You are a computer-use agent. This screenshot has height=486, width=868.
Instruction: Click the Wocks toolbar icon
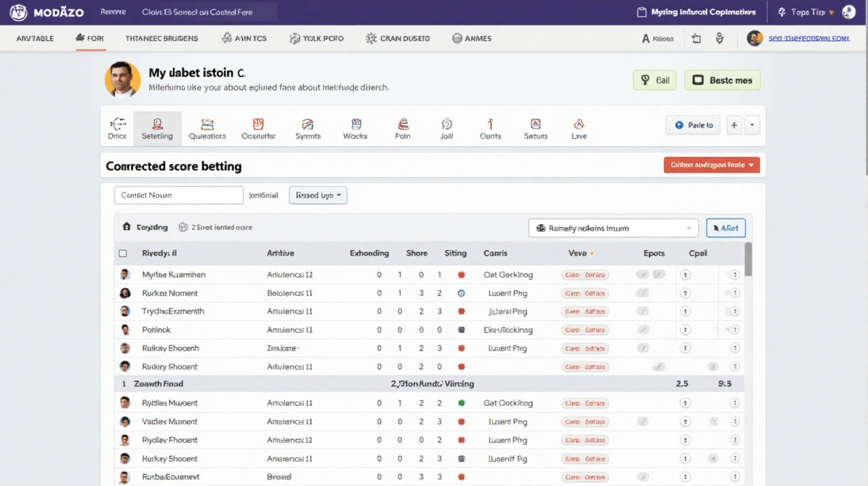click(355, 129)
